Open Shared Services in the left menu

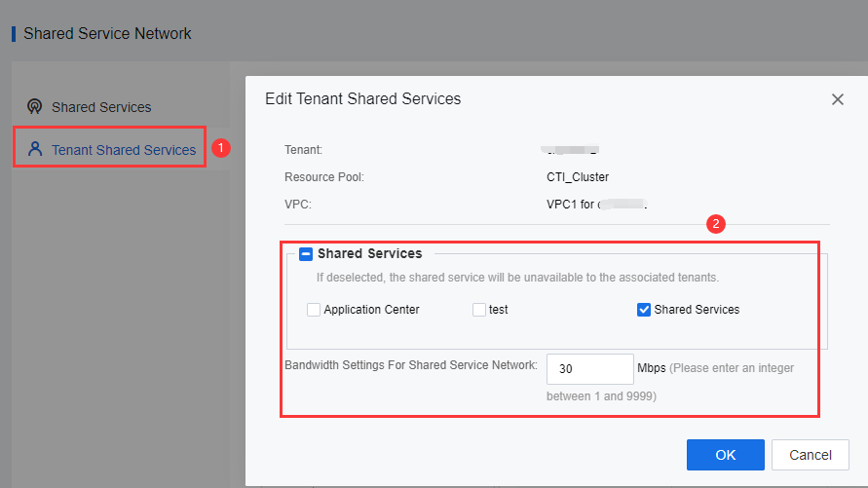[101, 107]
